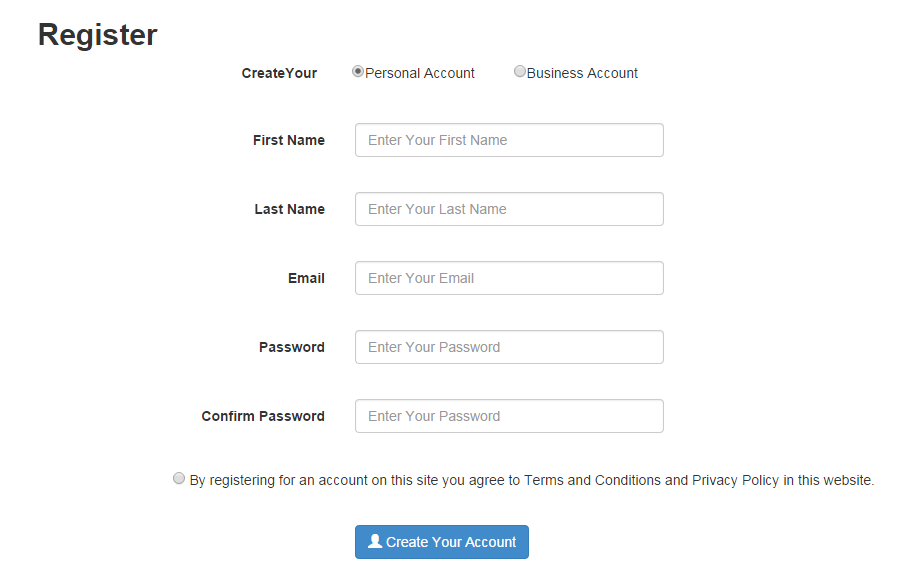Open the Terms and Conditions link
This screenshot has width=914, height=577.
point(589,480)
